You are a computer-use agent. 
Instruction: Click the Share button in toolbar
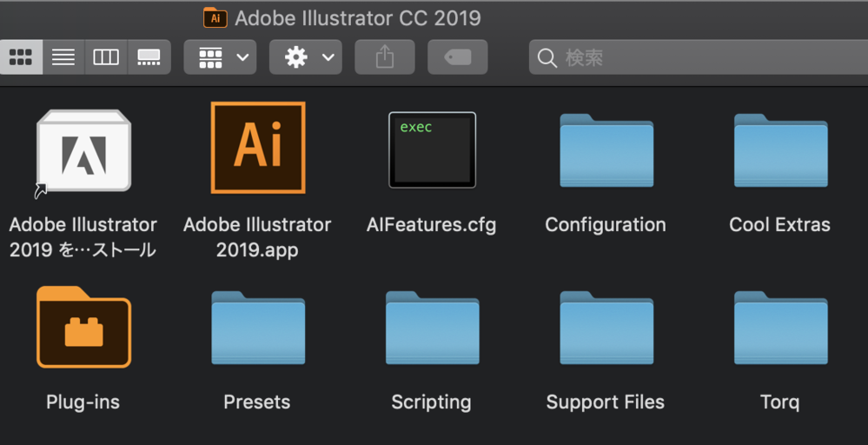[385, 57]
